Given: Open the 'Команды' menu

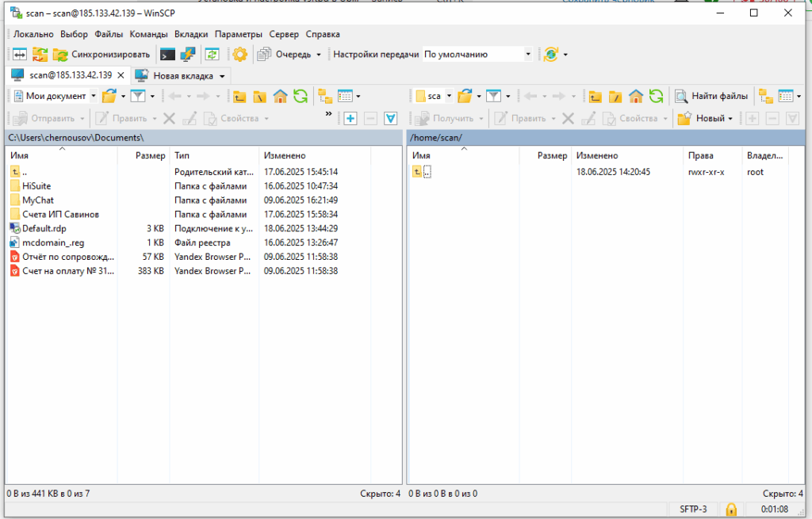Looking at the screenshot, I should (148, 34).
